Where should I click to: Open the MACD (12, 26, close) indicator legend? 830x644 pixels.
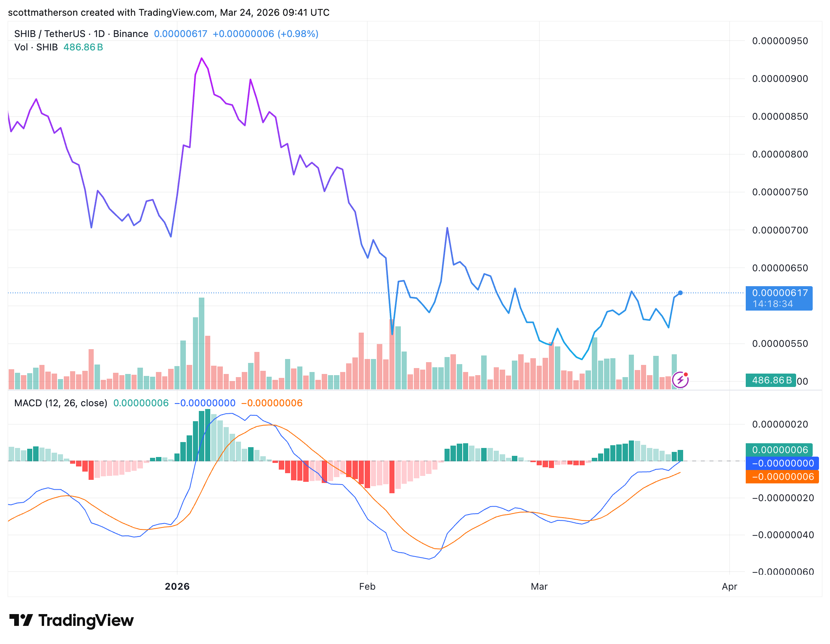tap(61, 403)
